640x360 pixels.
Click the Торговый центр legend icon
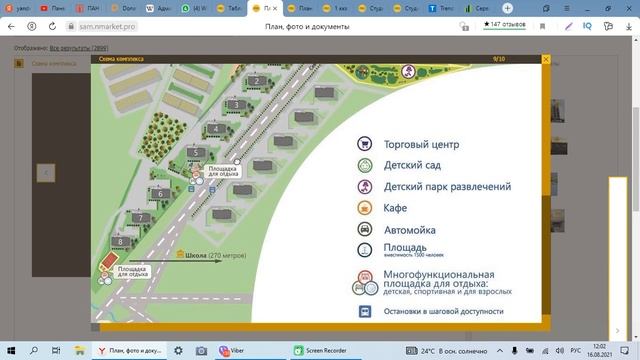(x=364, y=144)
